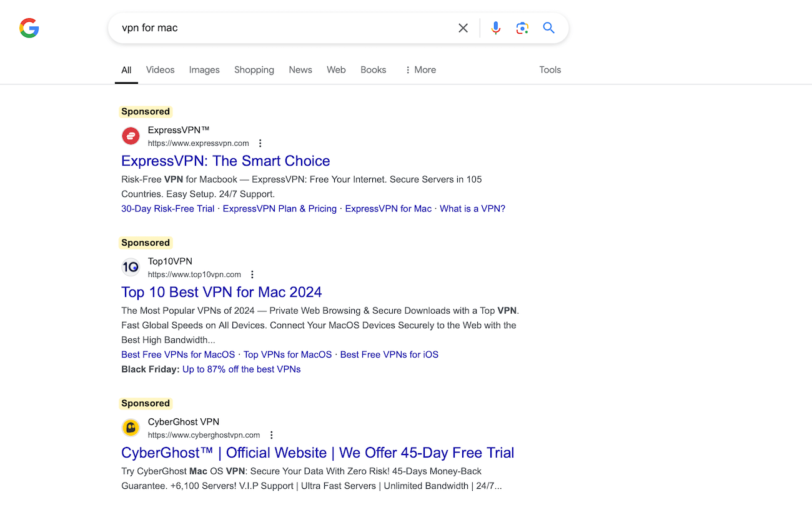Open three-dot menu beside top10vpn.com URL

[x=252, y=274]
